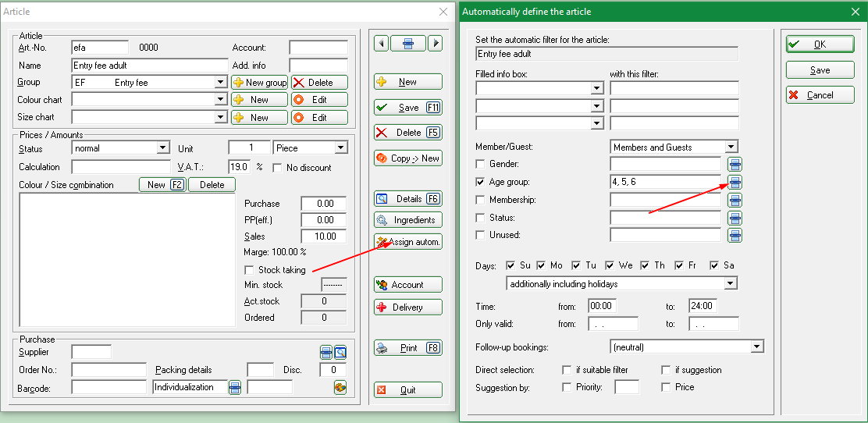This screenshot has width=868, height=423.
Task: Click the colour palette icon beside Barcode row
Action: coord(340,387)
